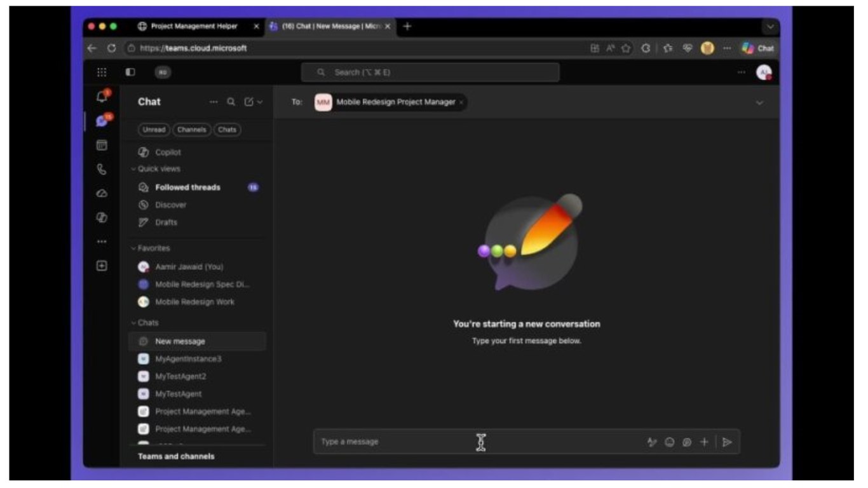The image size is (868, 488).
Task: Open the new chat dropdown arrow
Action: (259, 102)
